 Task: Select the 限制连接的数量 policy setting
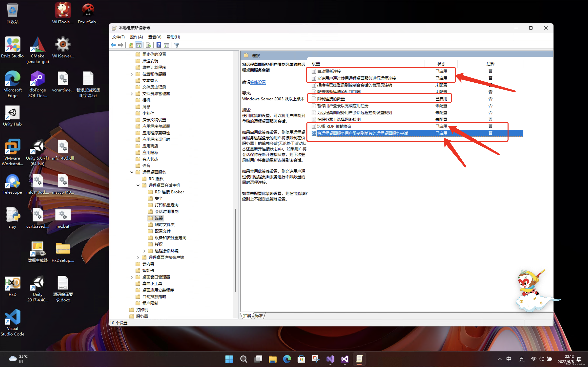tap(331, 99)
